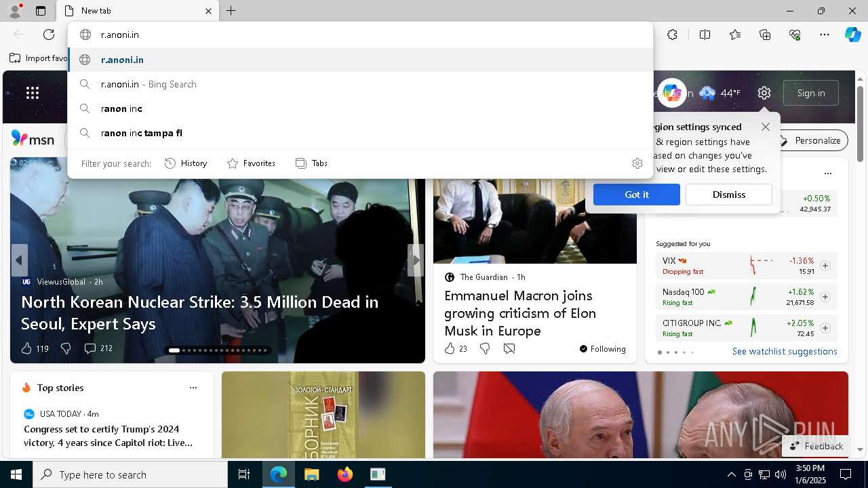Open the Extensions puzzle icon
This screenshot has height=488, width=868.
[672, 35]
